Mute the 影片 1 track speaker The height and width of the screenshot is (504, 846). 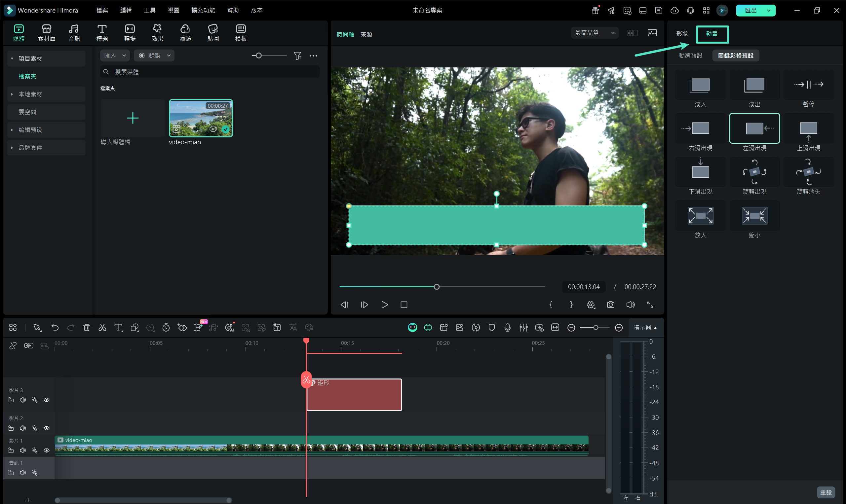coord(23,450)
